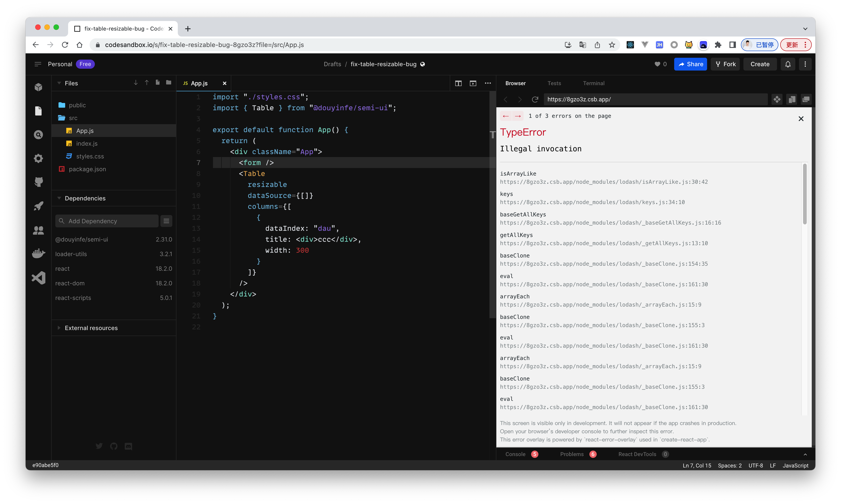Viewport: 841px width, 504px height.
Task: Collapse the Files section
Action: pyautogui.click(x=59, y=83)
